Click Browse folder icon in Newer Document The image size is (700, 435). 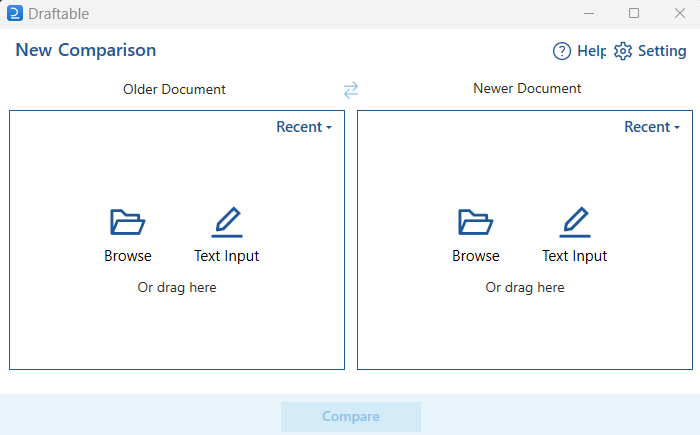click(475, 222)
